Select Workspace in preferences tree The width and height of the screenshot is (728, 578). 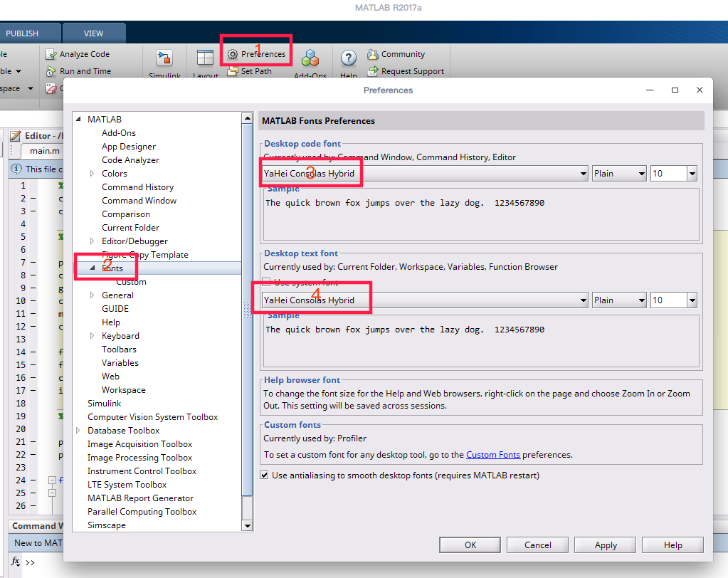tap(124, 390)
